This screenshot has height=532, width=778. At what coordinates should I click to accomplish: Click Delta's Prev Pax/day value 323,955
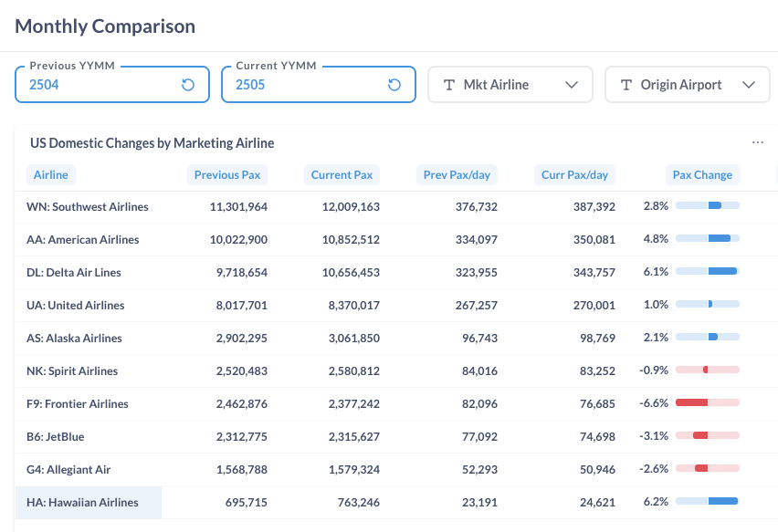(477, 272)
